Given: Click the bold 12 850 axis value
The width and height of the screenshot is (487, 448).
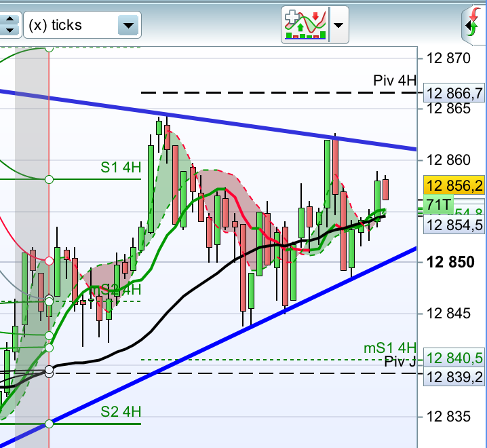Looking at the screenshot, I should 450,262.
